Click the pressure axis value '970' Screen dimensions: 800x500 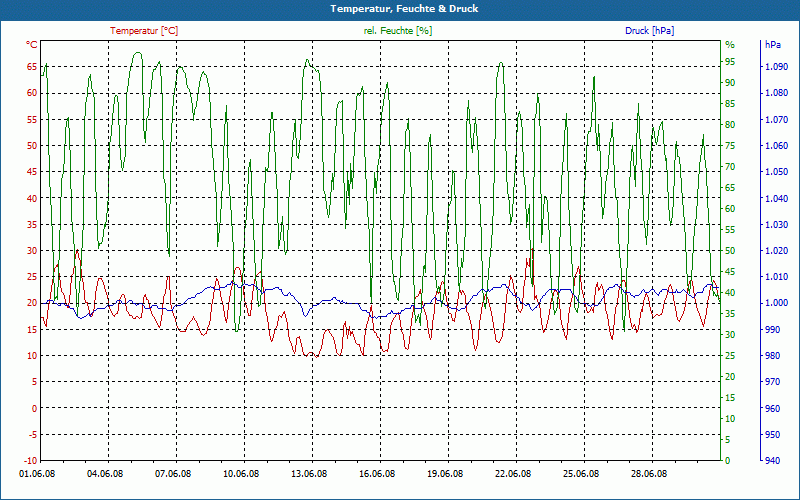click(x=772, y=382)
